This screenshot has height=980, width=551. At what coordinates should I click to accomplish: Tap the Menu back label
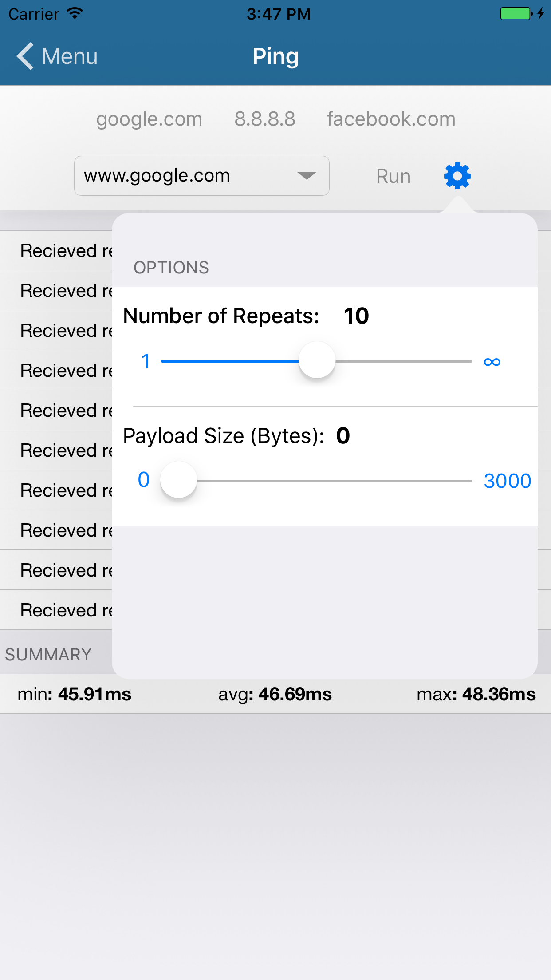tap(70, 56)
